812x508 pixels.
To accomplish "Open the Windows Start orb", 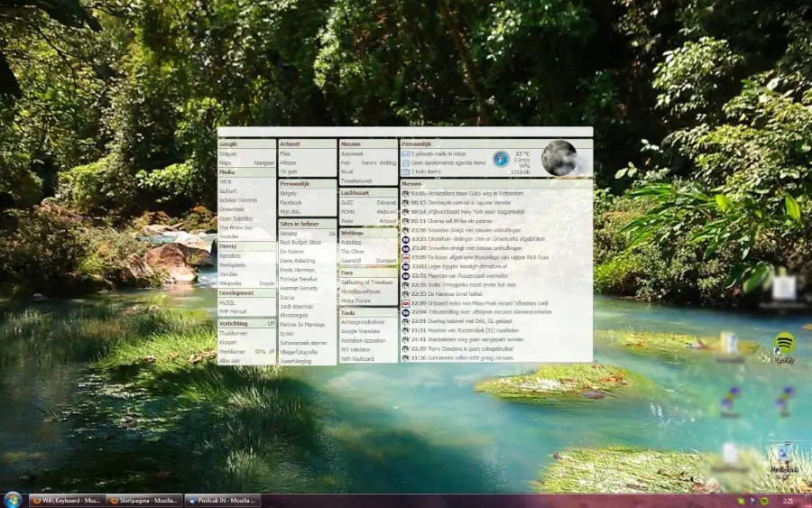I will click(13, 500).
